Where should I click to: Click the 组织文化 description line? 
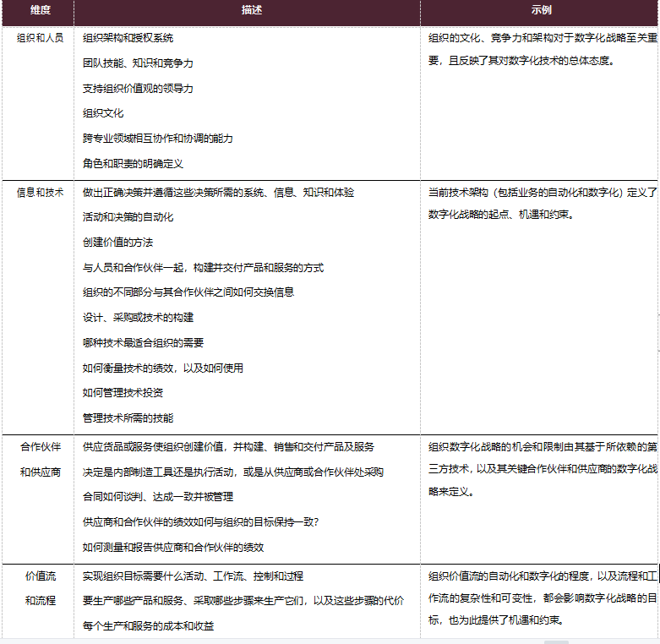tap(103, 113)
